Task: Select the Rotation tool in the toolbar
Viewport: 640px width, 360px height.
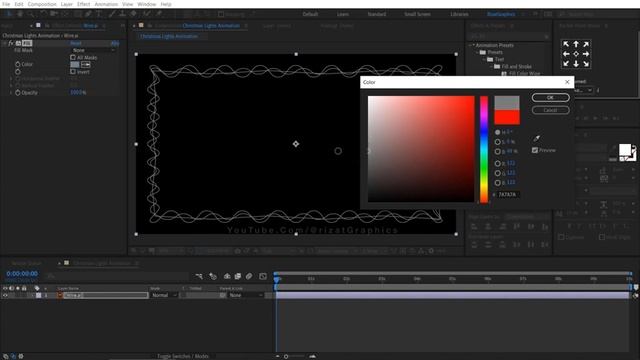Action: (x=43, y=14)
